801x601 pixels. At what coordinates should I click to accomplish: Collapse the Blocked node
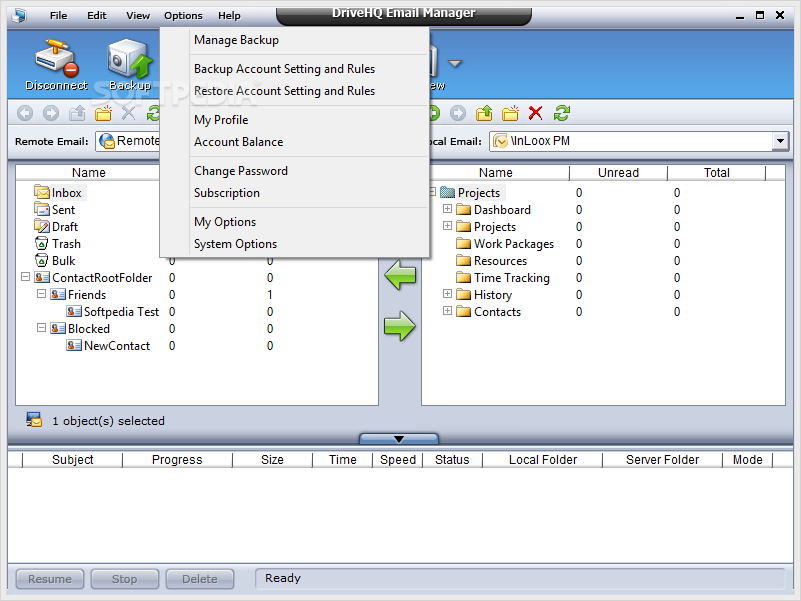(41, 328)
